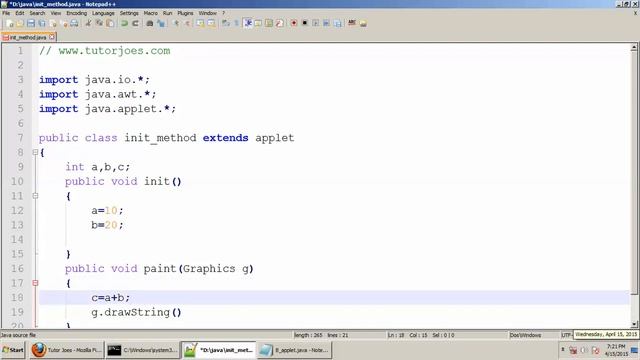
Task: Switch to 8_applet.java Notepad taskbar window
Action: pyautogui.click(x=294, y=350)
